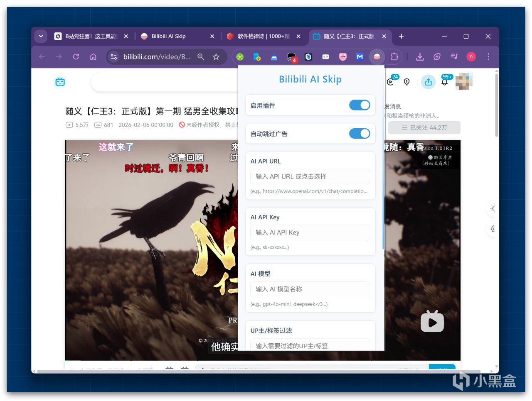Minimize the browser window

tap(444, 37)
